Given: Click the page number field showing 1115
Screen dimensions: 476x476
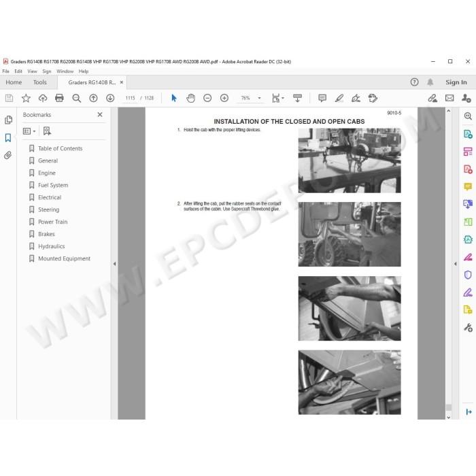Looking at the screenshot, I should tap(131, 98).
